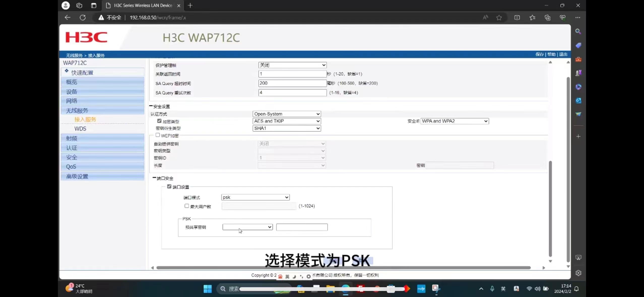This screenshot has width=644, height=297.
Task: Open Windows Start menu button
Action: point(207,289)
